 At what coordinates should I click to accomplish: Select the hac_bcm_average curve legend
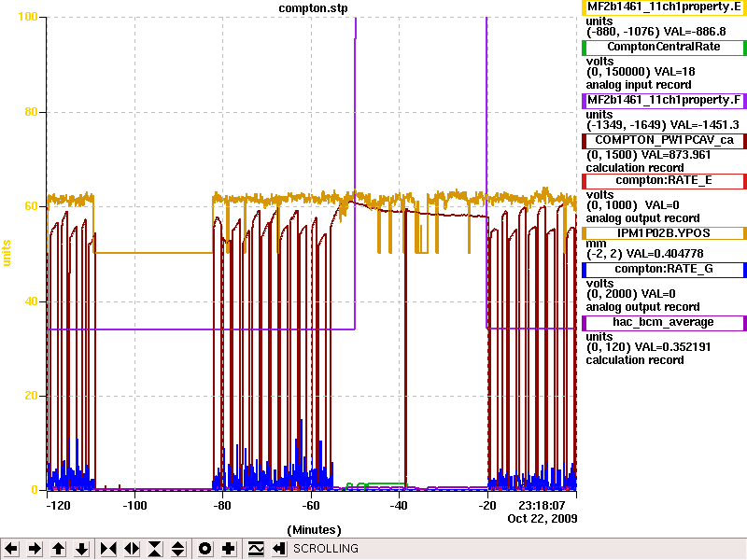click(x=664, y=322)
